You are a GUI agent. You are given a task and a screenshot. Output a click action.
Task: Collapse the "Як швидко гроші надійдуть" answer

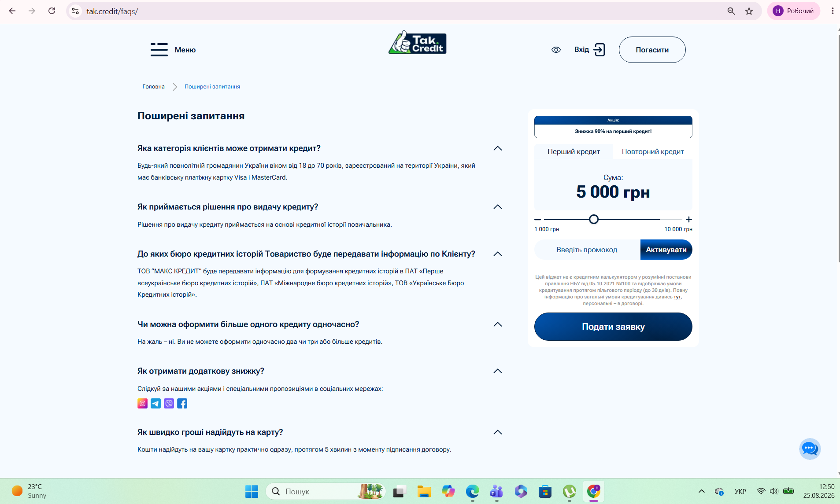(498, 432)
